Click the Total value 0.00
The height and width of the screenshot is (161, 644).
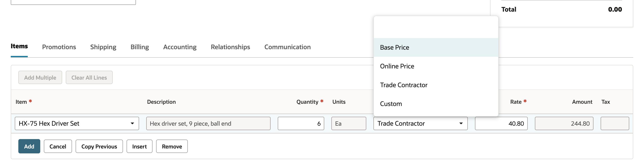click(615, 9)
